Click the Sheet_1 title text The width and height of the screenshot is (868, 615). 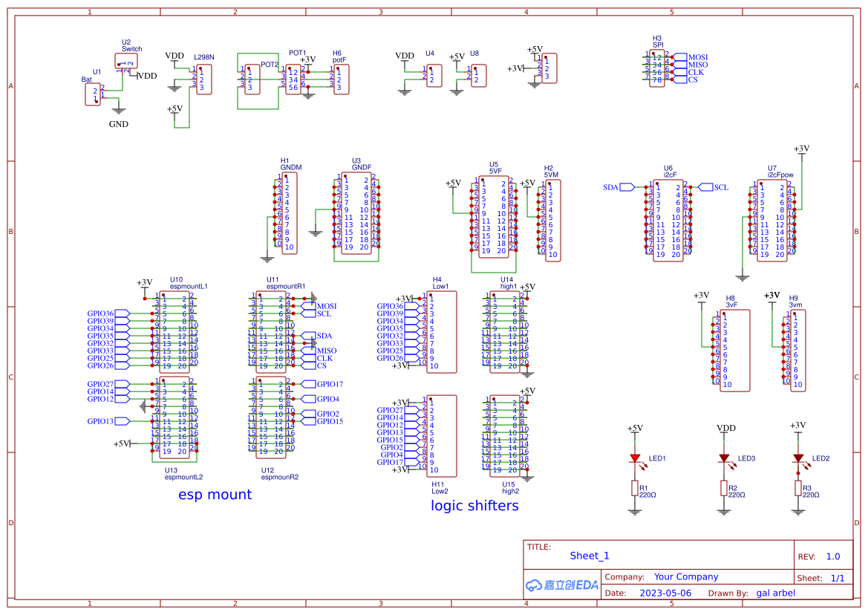pos(589,555)
